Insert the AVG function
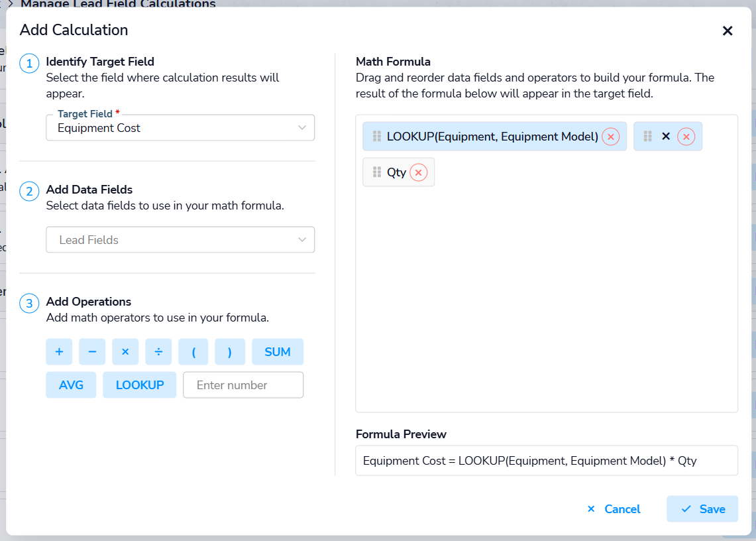 pos(71,385)
